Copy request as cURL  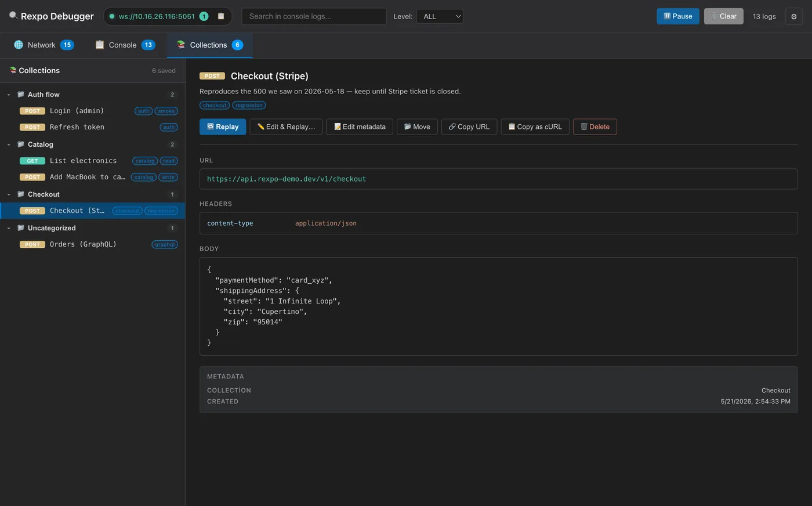(535, 126)
